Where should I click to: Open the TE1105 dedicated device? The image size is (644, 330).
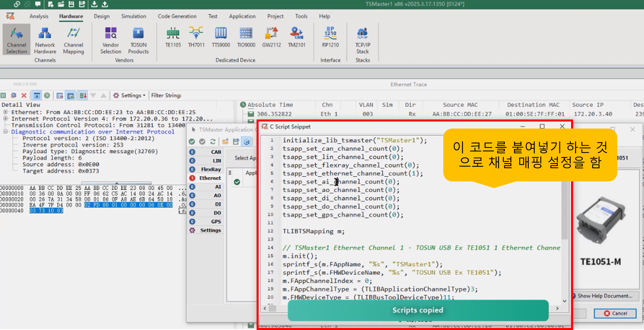coord(173,37)
